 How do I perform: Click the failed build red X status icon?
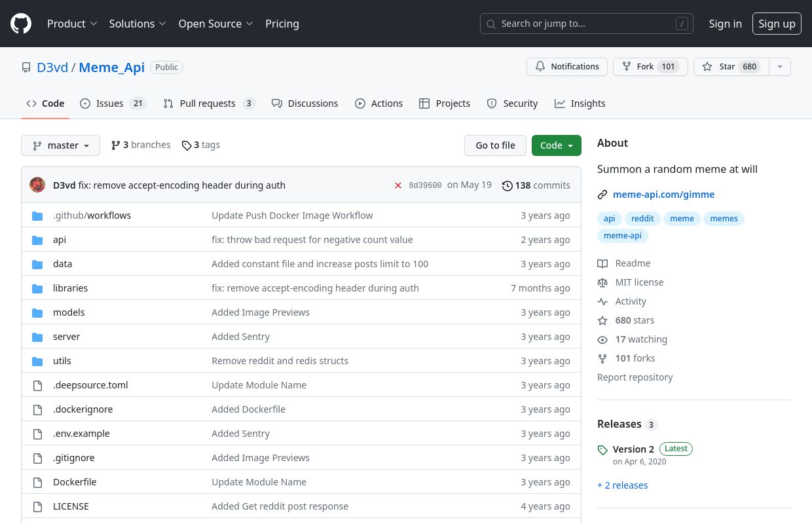tap(398, 185)
